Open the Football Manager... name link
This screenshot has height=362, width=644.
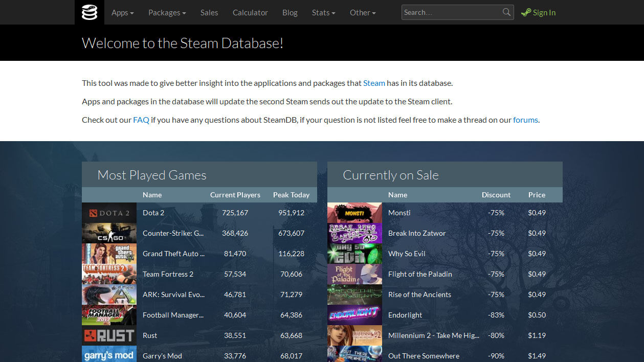[173, 315]
